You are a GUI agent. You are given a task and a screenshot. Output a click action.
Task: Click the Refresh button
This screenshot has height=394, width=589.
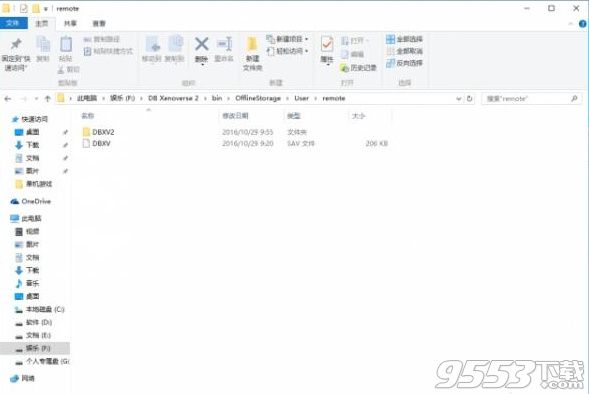click(470, 99)
